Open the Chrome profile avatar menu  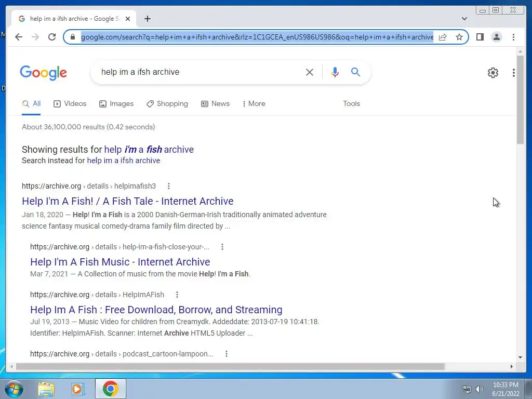pos(496,37)
